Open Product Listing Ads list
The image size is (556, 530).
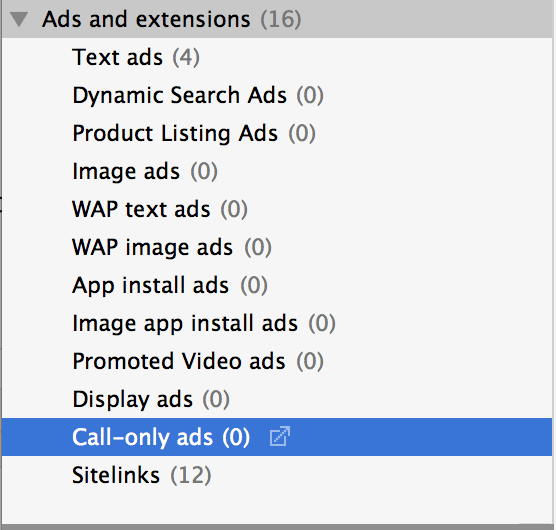click(x=194, y=133)
